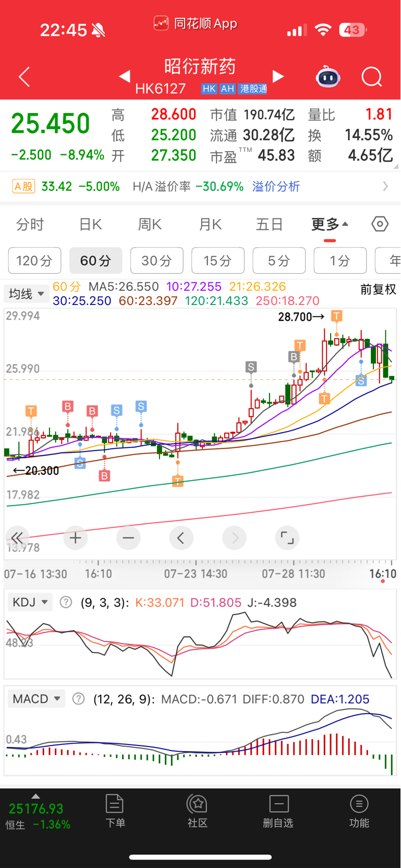Tap the T marker at 28.700 high

point(337,316)
